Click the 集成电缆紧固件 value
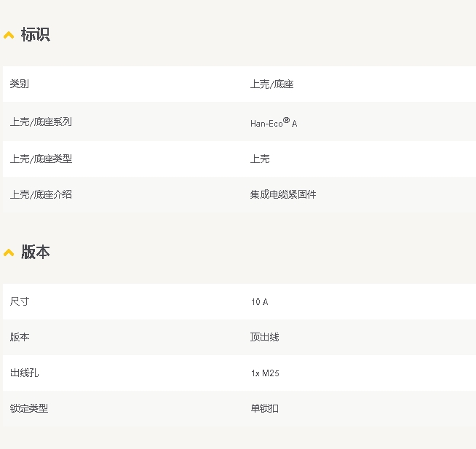Screen dimensions: 476x449 pyautogui.click(x=283, y=194)
